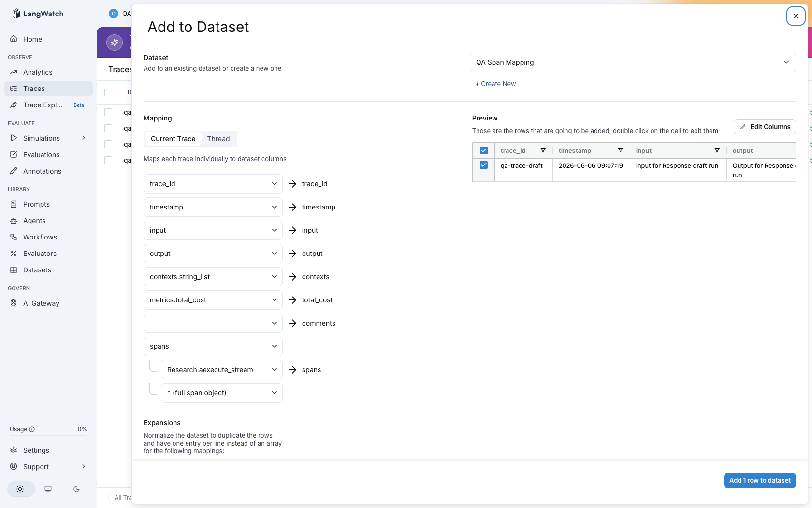
Task: Check the fourth trace row checkbox
Action: tap(108, 160)
